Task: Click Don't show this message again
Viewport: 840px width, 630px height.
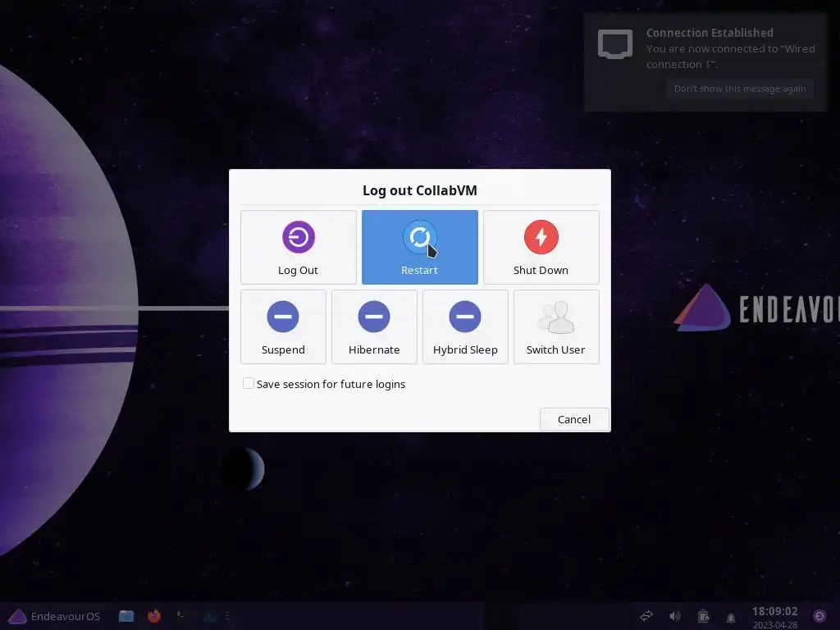Action: 740,89
